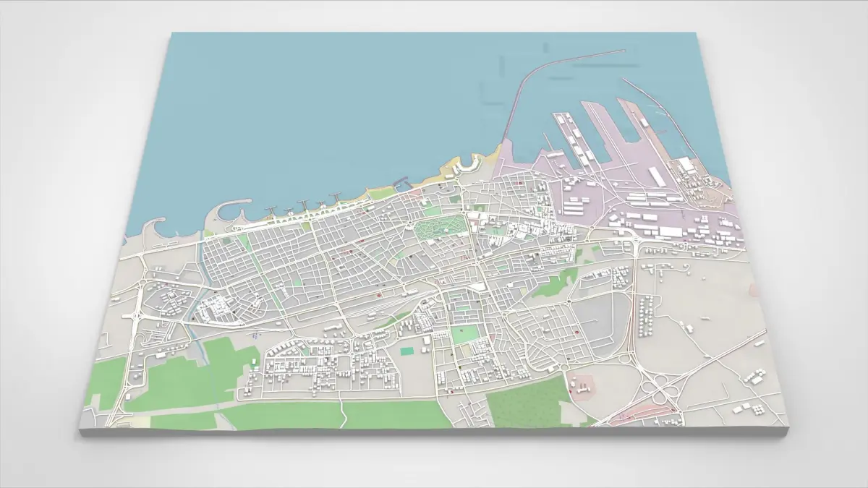Select the green sports field in city center

(463, 335)
